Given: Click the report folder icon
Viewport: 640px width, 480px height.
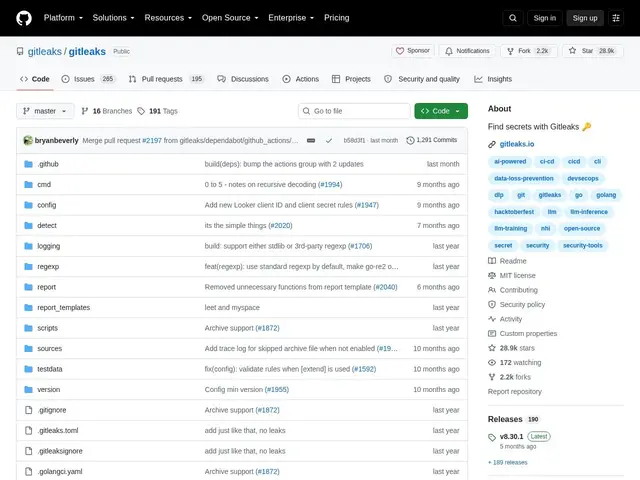Looking at the screenshot, I should point(28,287).
